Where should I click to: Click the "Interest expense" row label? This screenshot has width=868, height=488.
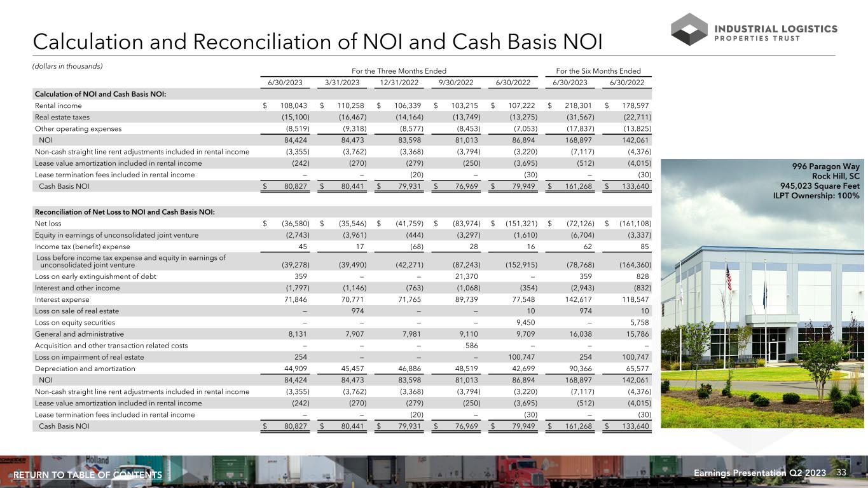tap(62, 299)
